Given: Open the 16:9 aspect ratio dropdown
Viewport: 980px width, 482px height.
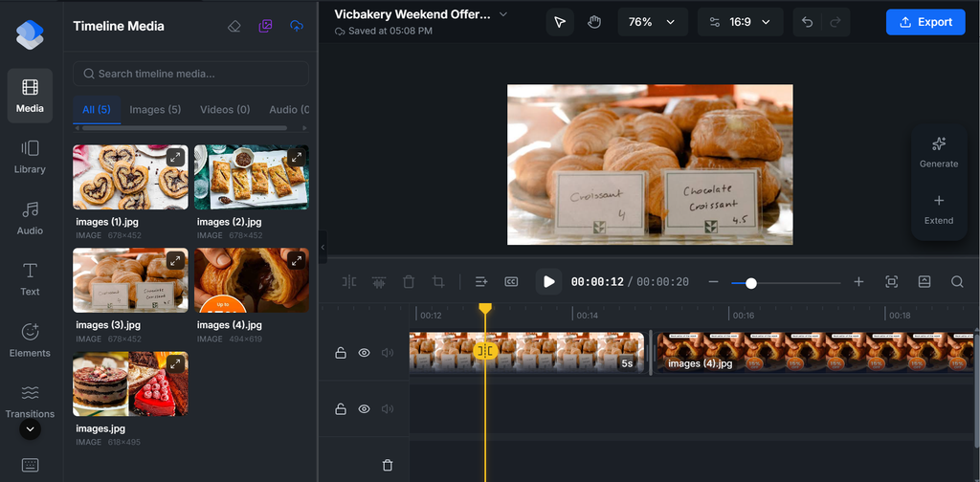Looking at the screenshot, I should tap(740, 22).
